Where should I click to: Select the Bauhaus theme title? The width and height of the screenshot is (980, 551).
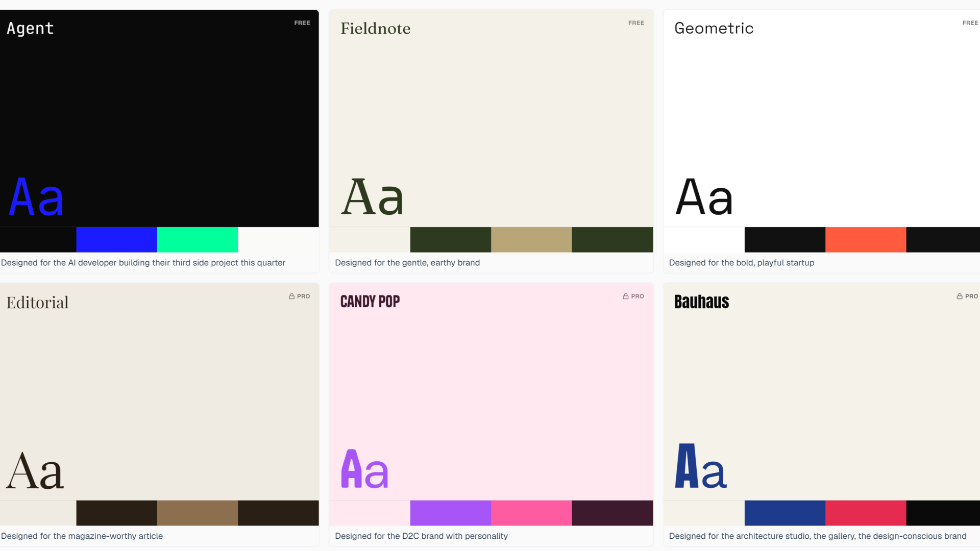click(701, 302)
